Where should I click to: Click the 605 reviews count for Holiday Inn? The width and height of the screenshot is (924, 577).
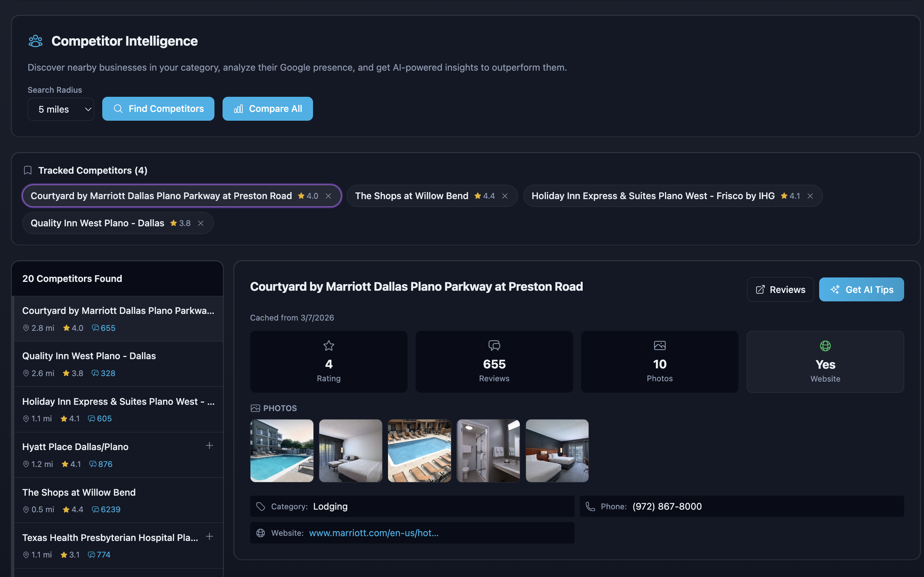click(x=104, y=419)
